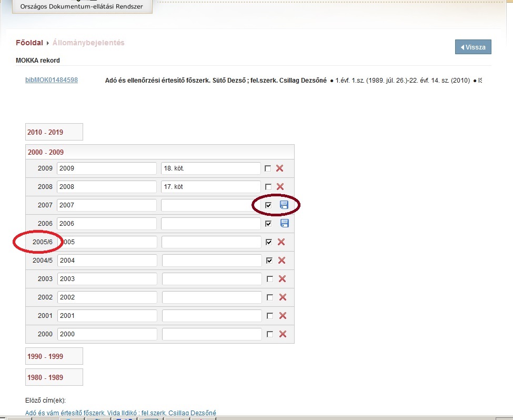
Task: Tick the checkbox for year 2002
Action: [270, 297]
